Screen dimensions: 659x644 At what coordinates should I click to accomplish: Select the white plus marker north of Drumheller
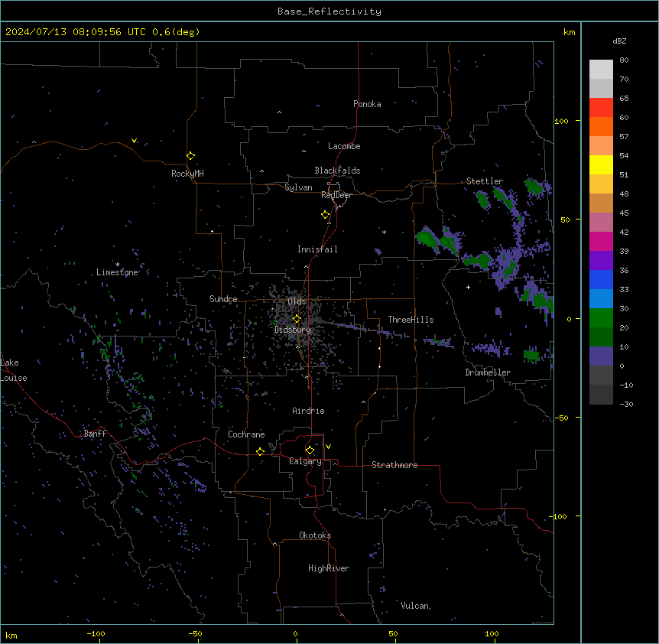[x=468, y=287]
